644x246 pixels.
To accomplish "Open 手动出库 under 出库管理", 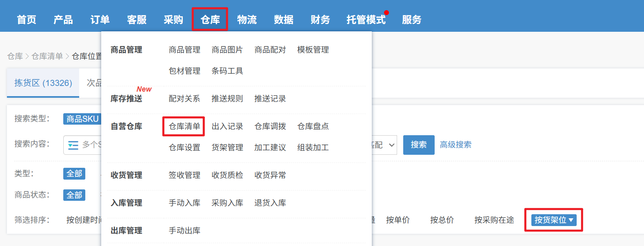I will coord(184,231).
